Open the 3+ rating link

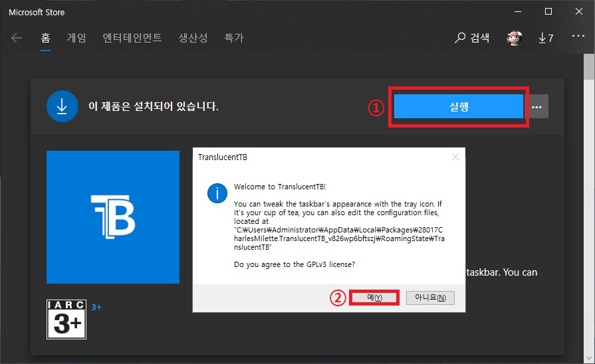coord(96,307)
